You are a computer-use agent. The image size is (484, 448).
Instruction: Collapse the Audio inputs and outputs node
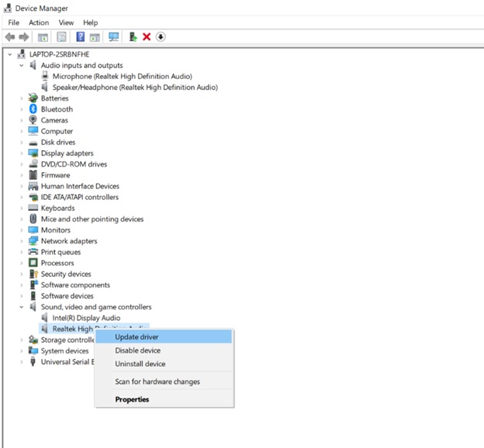[22, 66]
